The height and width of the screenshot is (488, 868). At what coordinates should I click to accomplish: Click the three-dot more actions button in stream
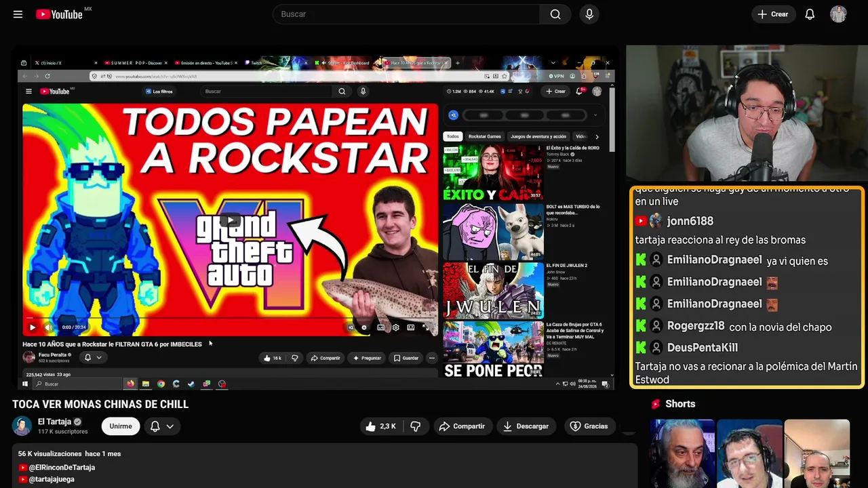coord(432,358)
